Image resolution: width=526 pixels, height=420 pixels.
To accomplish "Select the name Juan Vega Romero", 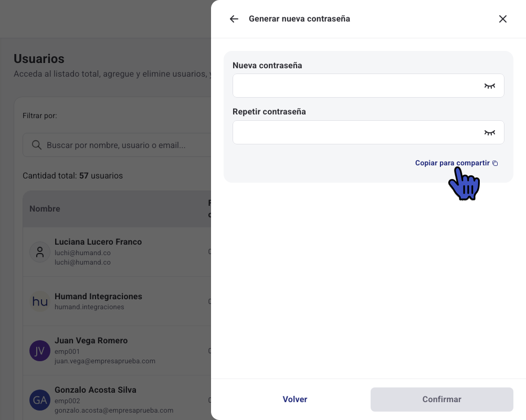I will (91, 341).
